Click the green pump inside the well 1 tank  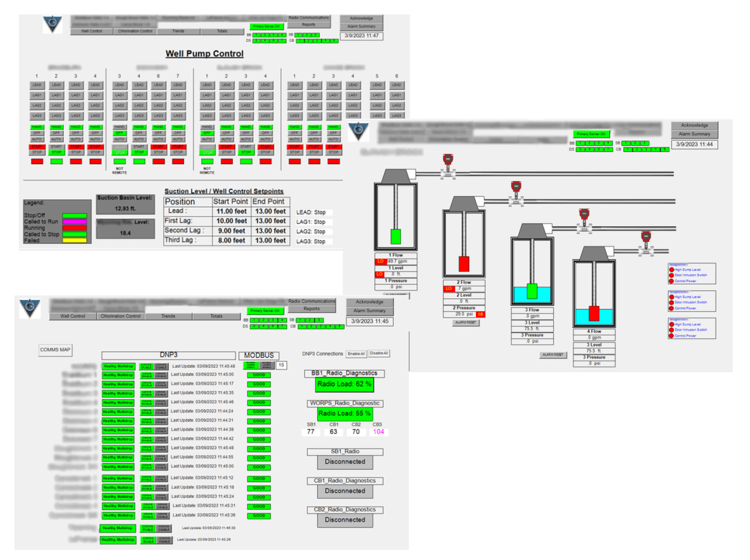(x=396, y=236)
